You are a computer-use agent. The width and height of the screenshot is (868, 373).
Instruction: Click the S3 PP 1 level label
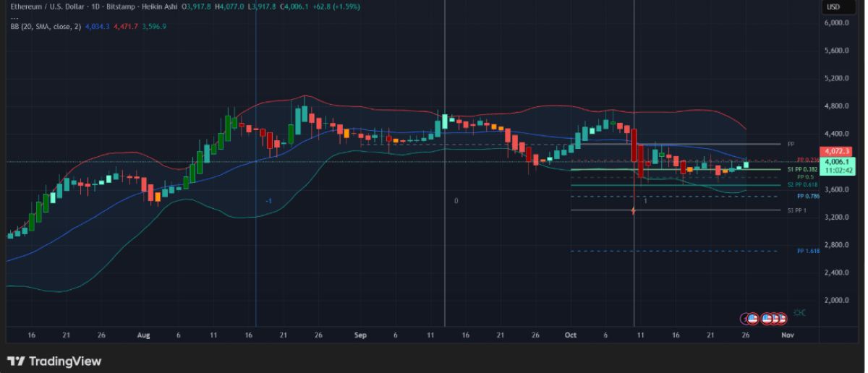point(797,210)
